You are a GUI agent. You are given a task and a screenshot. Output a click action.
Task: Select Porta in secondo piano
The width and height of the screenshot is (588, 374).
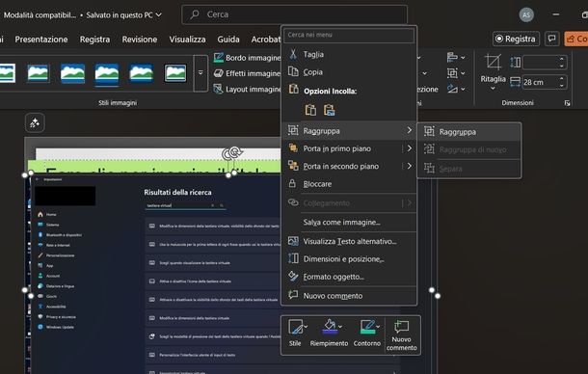(x=341, y=166)
